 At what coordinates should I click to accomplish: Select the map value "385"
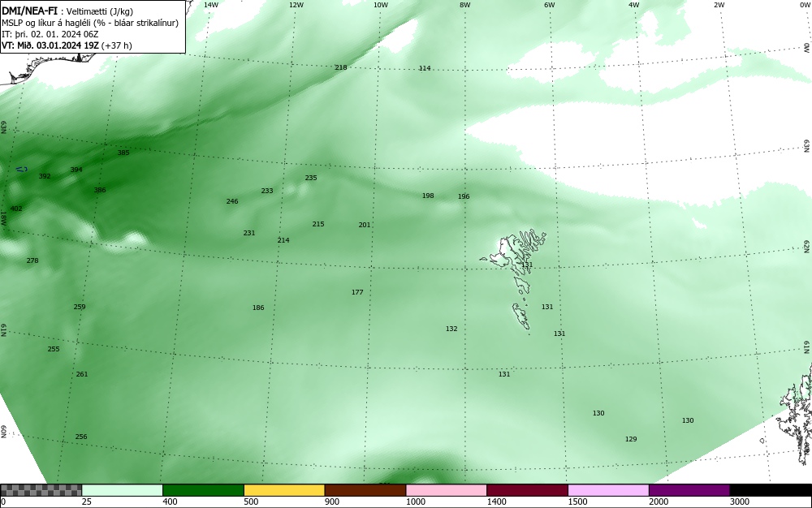pyautogui.click(x=123, y=153)
